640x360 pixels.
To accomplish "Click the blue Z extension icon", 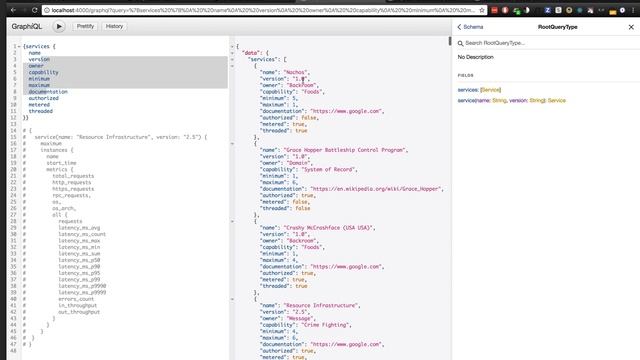I will click(x=548, y=10).
